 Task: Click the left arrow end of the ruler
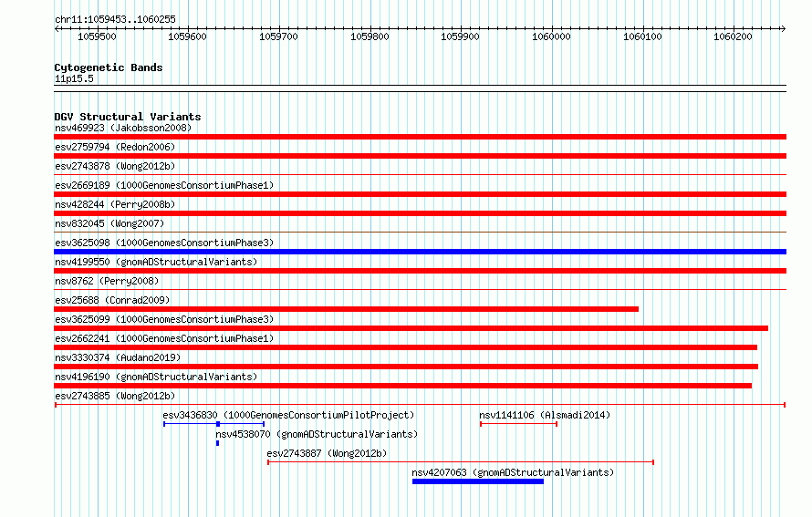point(57,28)
